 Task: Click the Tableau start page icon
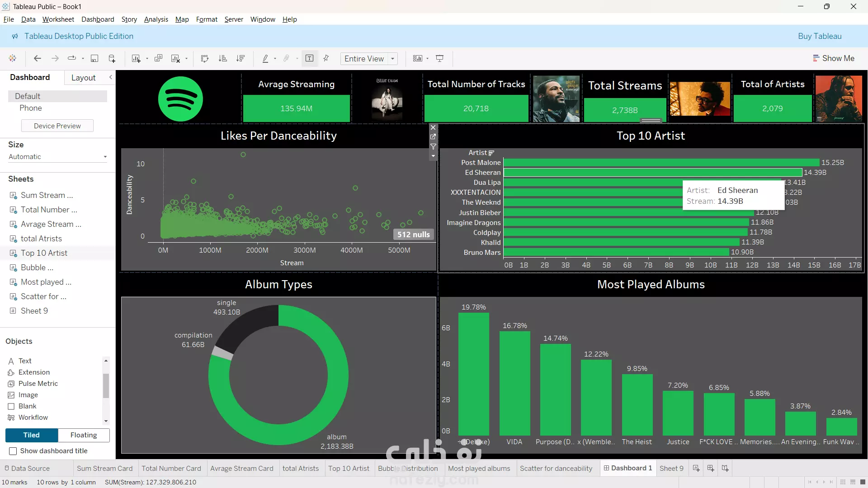[13, 58]
